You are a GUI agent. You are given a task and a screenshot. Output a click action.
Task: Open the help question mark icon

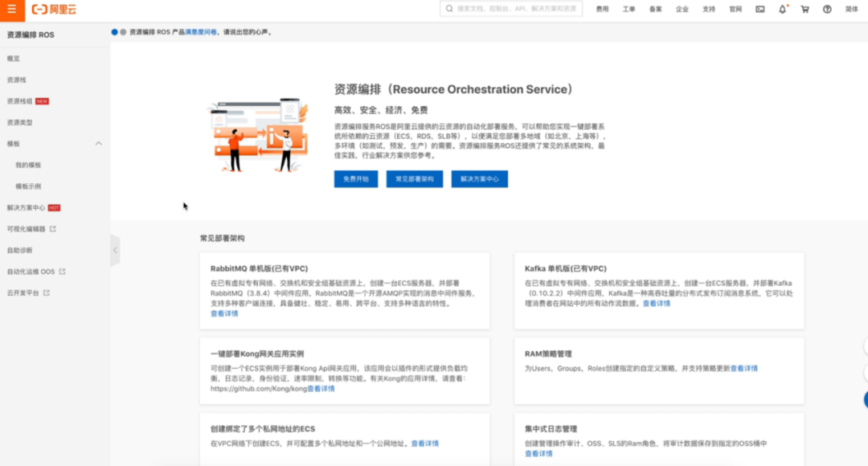pos(827,10)
